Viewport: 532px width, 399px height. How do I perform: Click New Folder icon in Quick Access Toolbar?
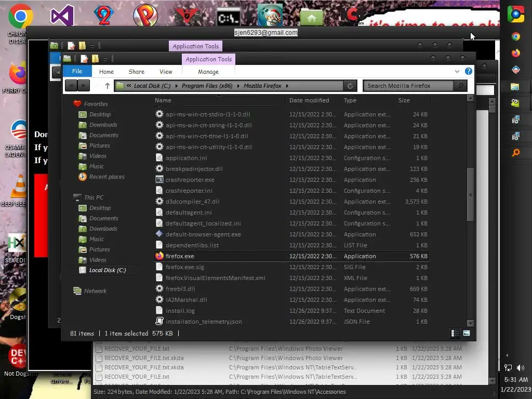click(96, 59)
